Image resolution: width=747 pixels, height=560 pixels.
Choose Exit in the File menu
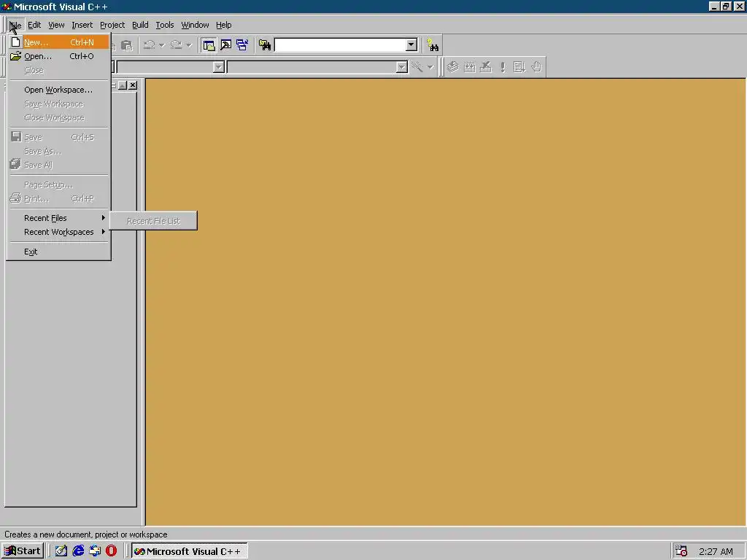pos(58,252)
